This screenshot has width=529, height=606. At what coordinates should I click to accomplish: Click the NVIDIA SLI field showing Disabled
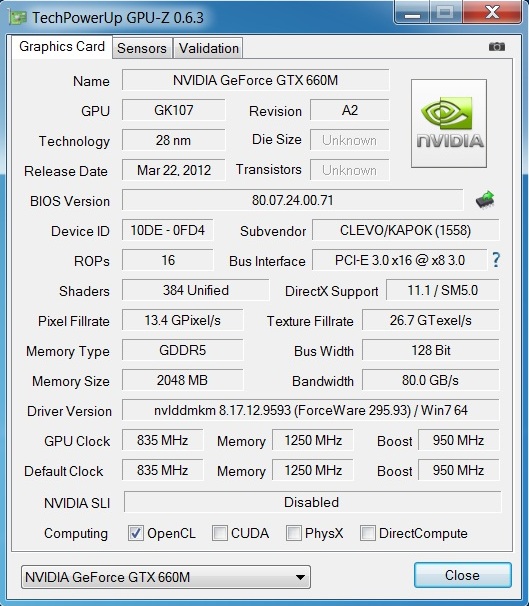(312, 502)
